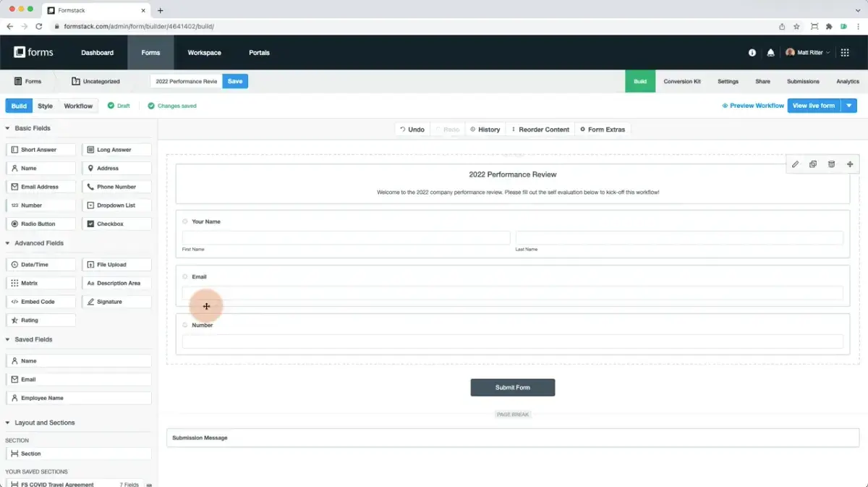This screenshot has height=487, width=868.
Task: Add a File Upload field
Action: 116,265
